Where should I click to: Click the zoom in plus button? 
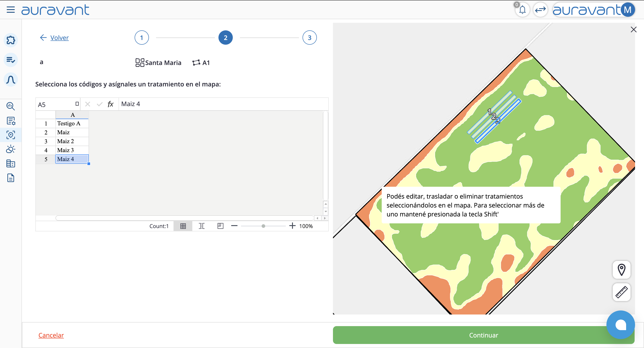[x=292, y=226]
